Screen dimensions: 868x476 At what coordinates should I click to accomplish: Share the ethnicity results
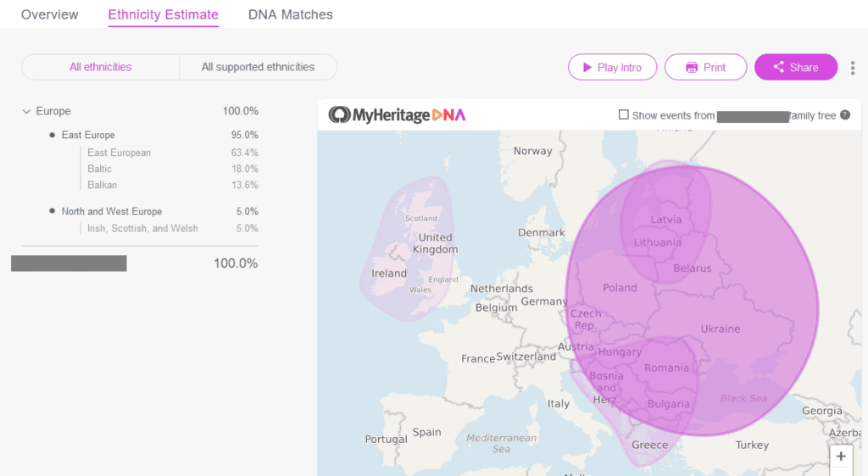tap(795, 67)
